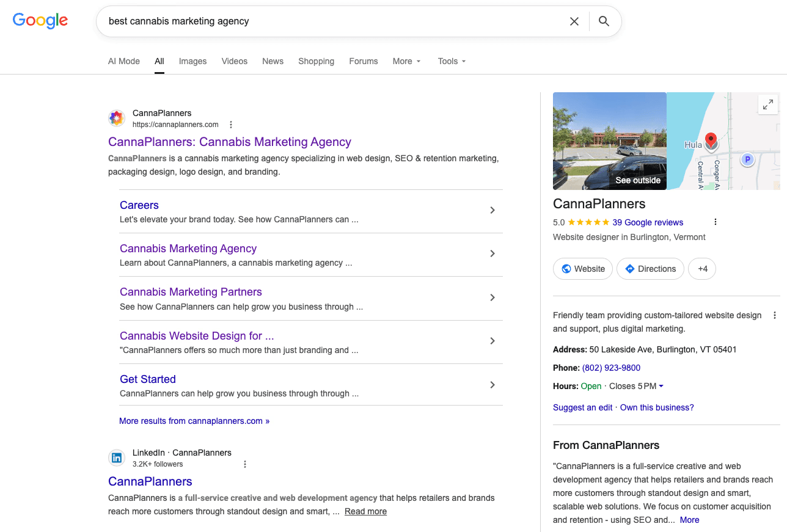Click the Google logo
The height and width of the screenshot is (532, 787).
pyautogui.click(x=40, y=21)
